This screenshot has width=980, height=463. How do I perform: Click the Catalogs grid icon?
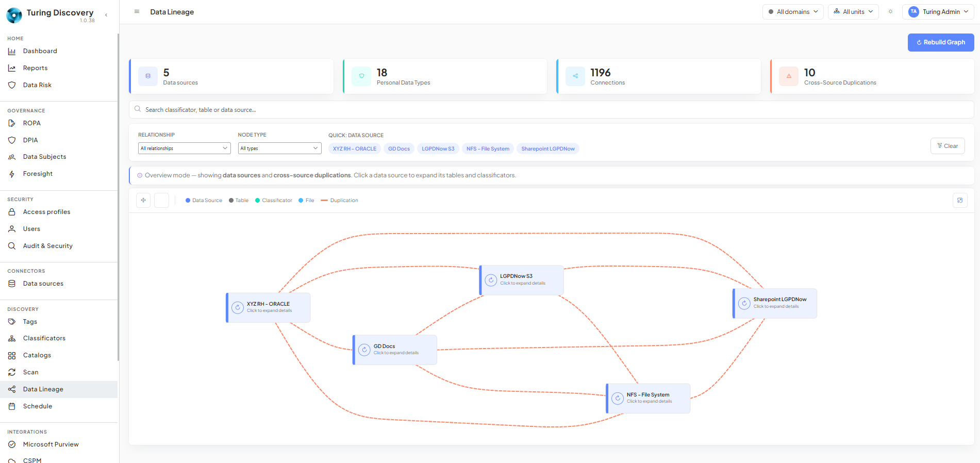[12, 356]
